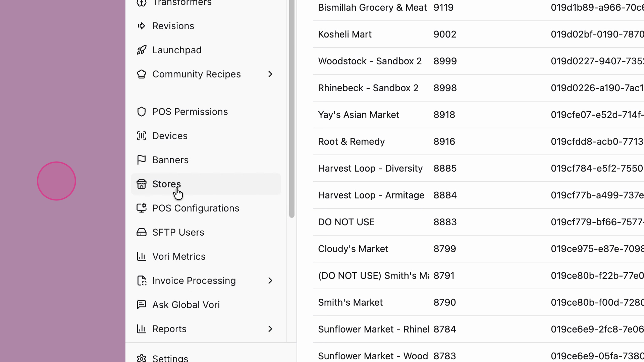644x362 pixels.
Task: Expand the Reports submenu arrow
Action: 270,329
